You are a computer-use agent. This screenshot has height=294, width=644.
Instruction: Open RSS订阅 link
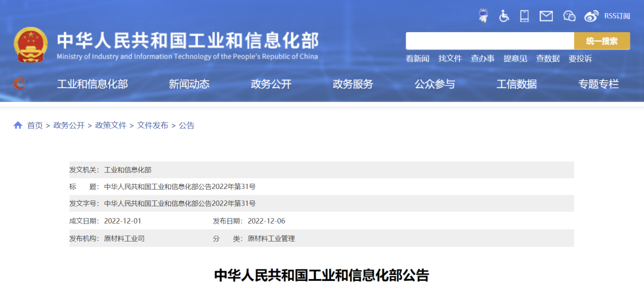[617, 16]
